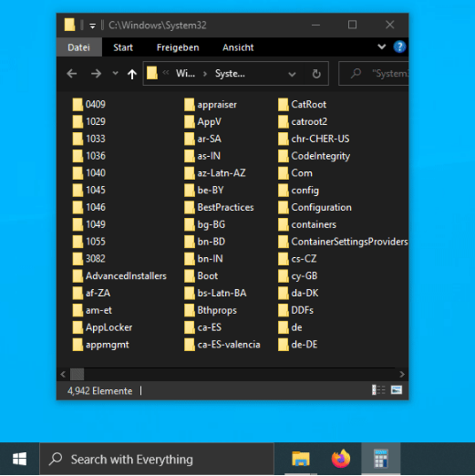Open Explorer help icon
475x476 pixels.
pyautogui.click(x=399, y=47)
